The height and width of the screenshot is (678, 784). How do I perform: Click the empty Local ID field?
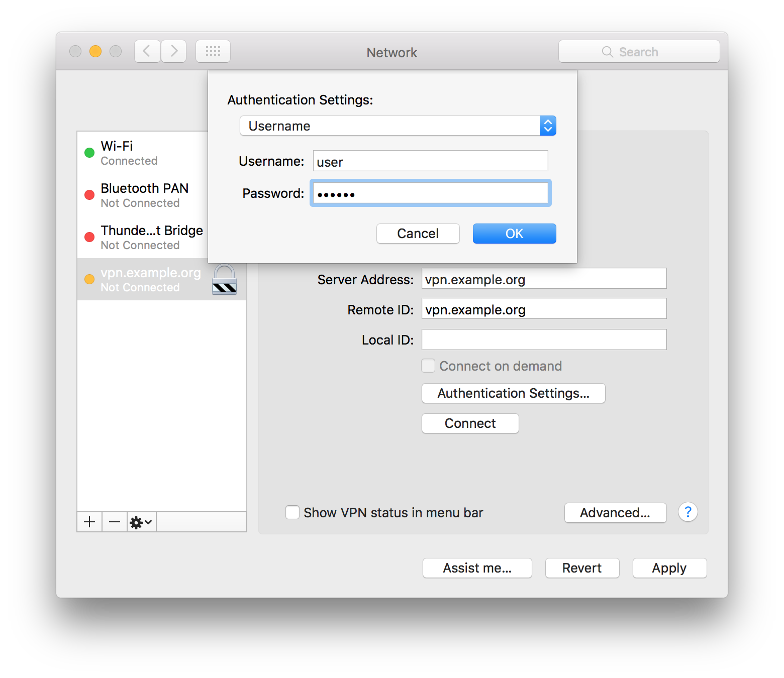point(544,340)
